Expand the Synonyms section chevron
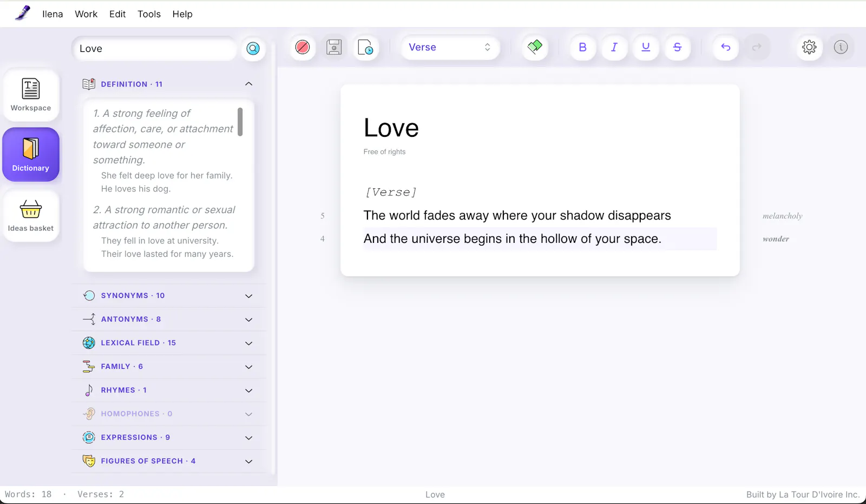This screenshot has width=866, height=504. pyautogui.click(x=249, y=296)
